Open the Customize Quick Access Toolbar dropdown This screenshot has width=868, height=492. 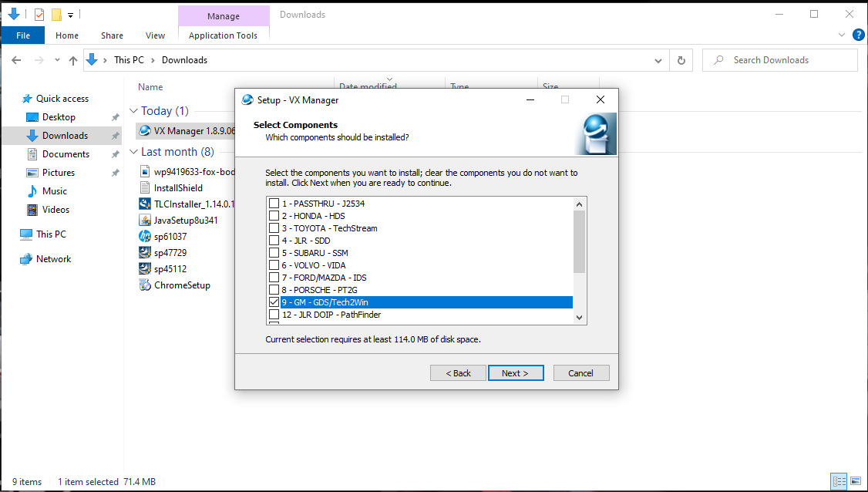pos(70,15)
